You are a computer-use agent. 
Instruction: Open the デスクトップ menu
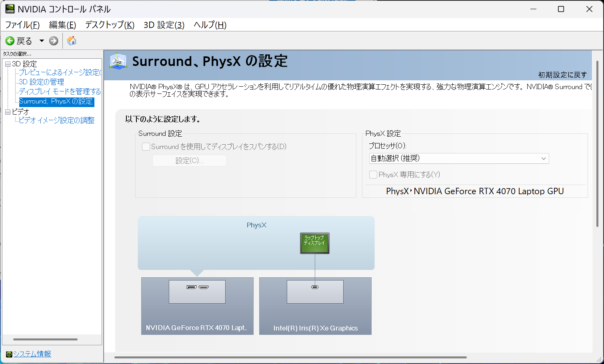coord(110,25)
